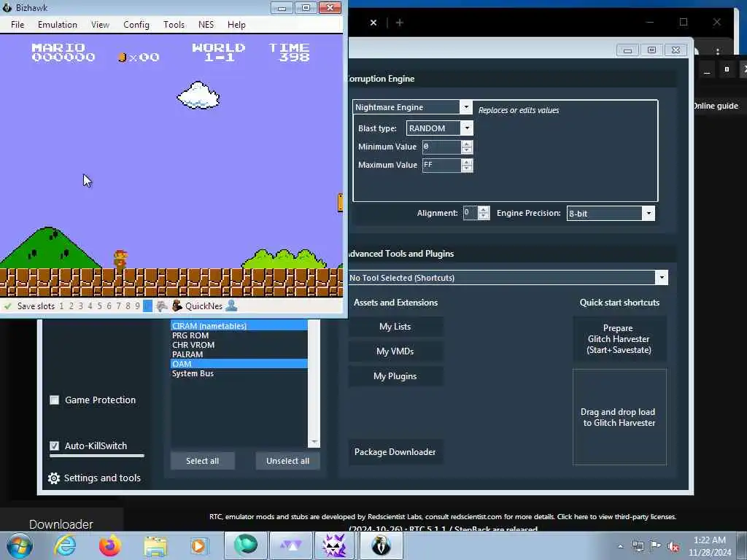Viewport: 747px width, 560px height.
Task: Launch Internet Explorer from the taskbar
Action: [65, 545]
